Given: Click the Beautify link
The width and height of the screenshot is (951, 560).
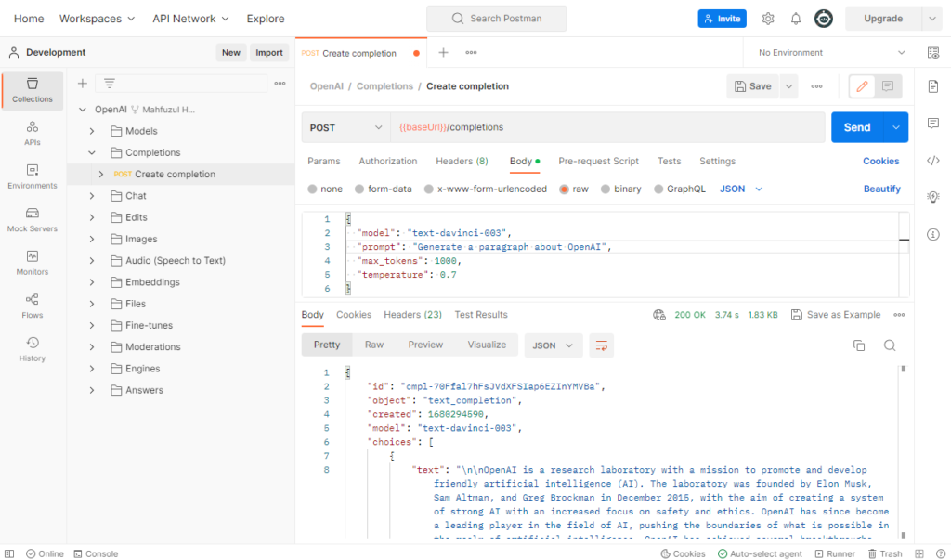Looking at the screenshot, I should point(881,189).
